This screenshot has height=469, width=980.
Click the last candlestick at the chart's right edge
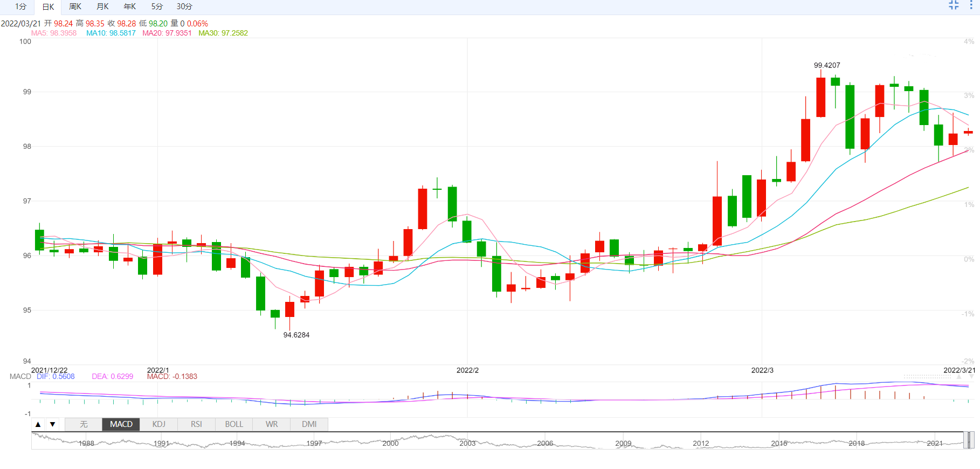coord(968,132)
